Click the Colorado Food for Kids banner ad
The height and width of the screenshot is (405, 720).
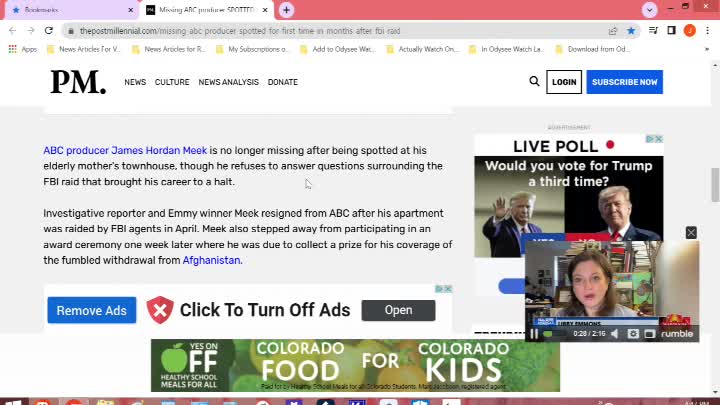(x=355, y=366)
